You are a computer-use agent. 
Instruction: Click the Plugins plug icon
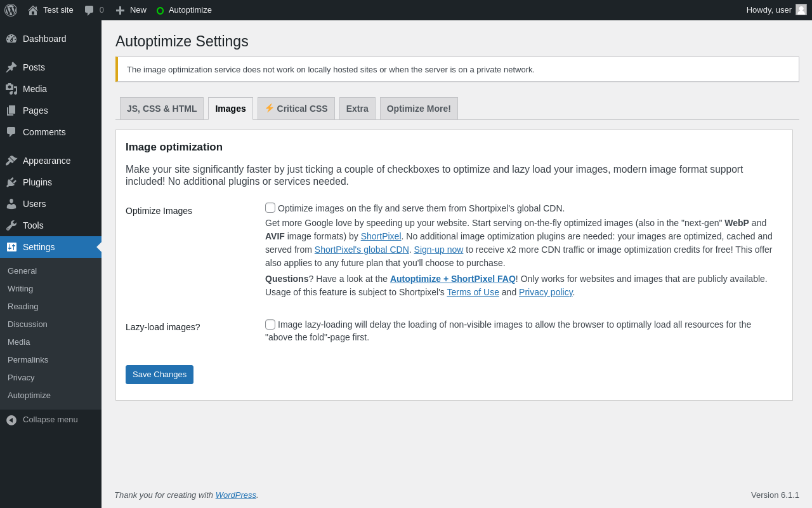point(11,182)
